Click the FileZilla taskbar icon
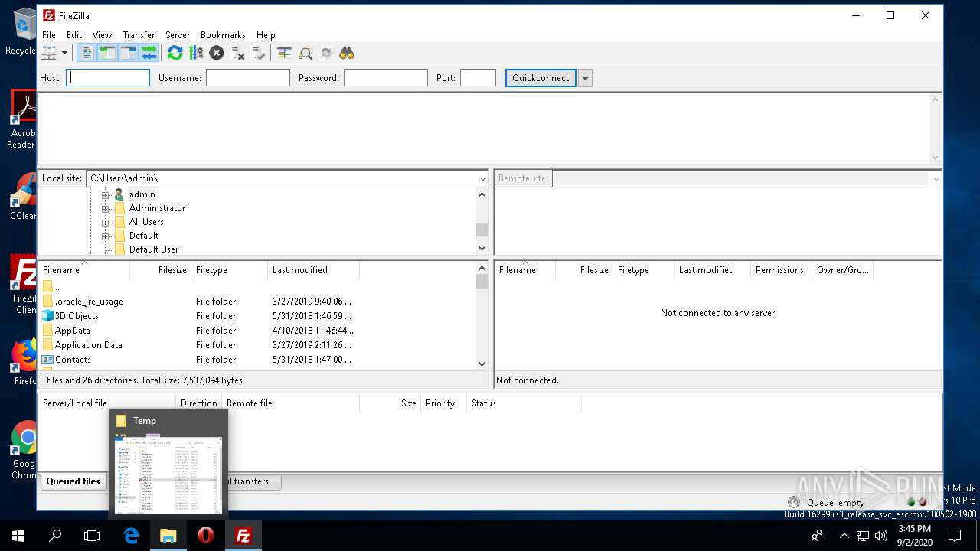980x551 pixels. (x=243, y=536)
